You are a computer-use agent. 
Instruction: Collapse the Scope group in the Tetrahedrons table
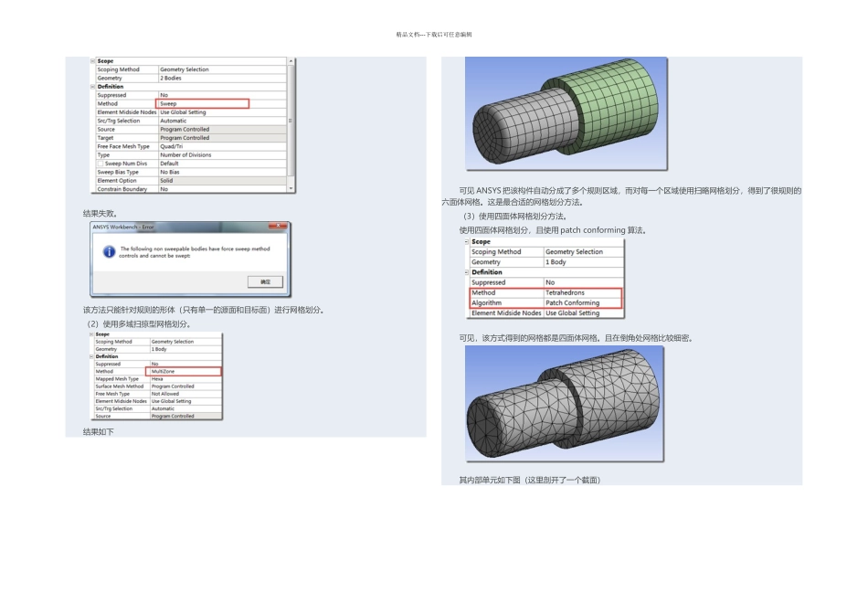point(467,242)
